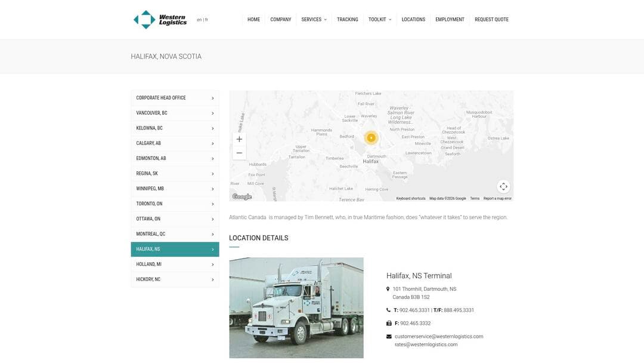The width and height of the screenshot is (644, 363).
Task: Zoom in using the map plus icon
Action: point(239,139)
